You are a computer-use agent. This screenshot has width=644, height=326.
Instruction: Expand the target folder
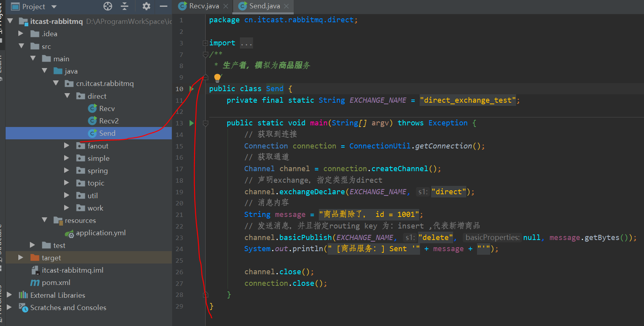[x=21, y=258]
